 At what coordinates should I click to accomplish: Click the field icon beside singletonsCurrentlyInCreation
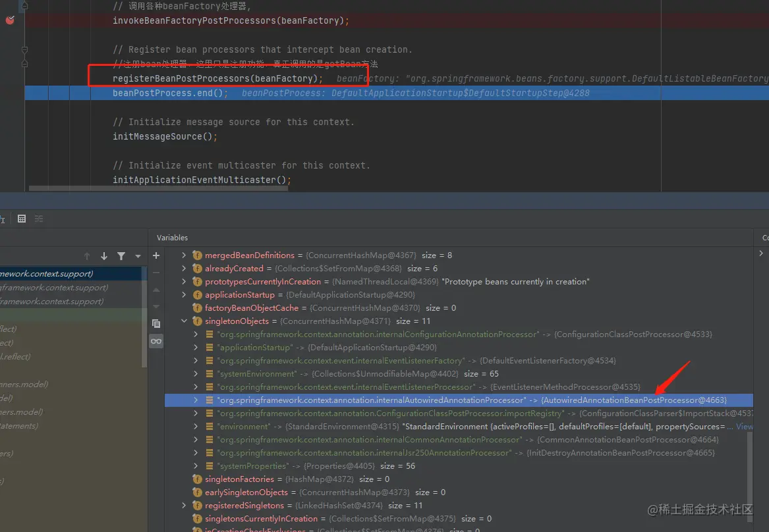pyautogui.click(x=197, y=518)
